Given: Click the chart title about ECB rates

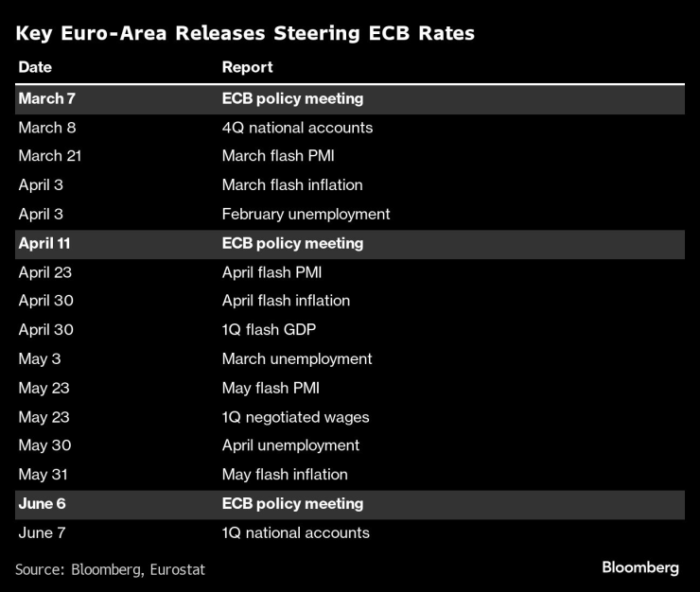Looking at the screenshot, I should click(x=244, y=34).
